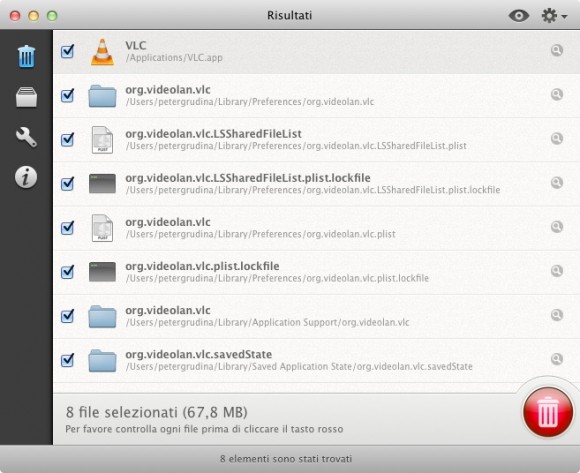Screen dimensions: 580x473
Task: Open the gear settings dropdown
Action: point(554,16)
